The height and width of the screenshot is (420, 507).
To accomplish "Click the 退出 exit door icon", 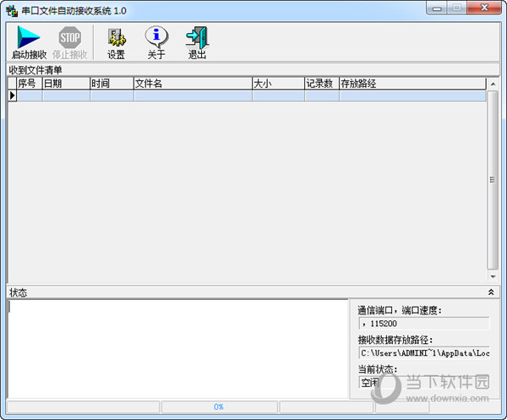I will 197,38.
